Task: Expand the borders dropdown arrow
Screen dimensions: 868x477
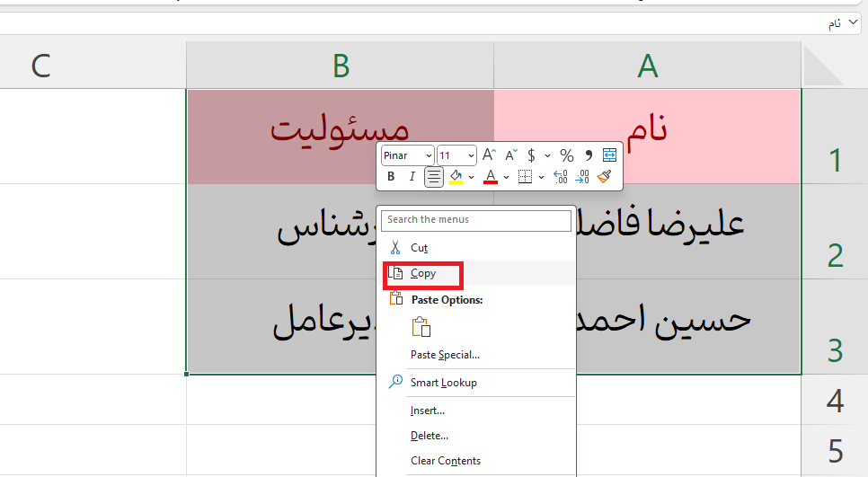Action: pos(541,177)
